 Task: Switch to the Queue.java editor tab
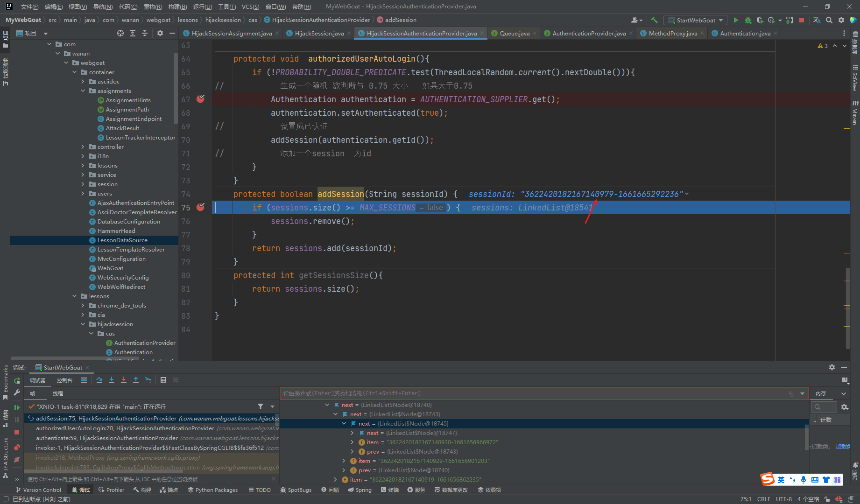pyautogui.click(x=515, y=33)
